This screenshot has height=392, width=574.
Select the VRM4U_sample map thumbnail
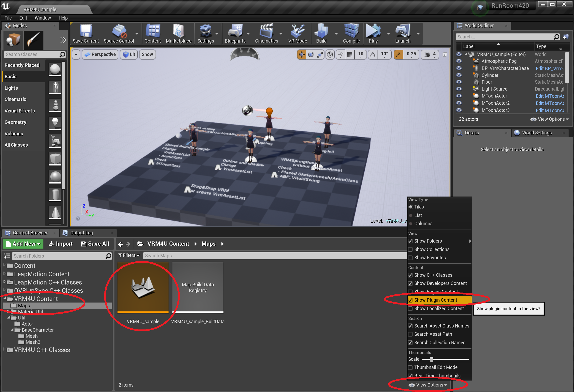(x=143, y=288)
